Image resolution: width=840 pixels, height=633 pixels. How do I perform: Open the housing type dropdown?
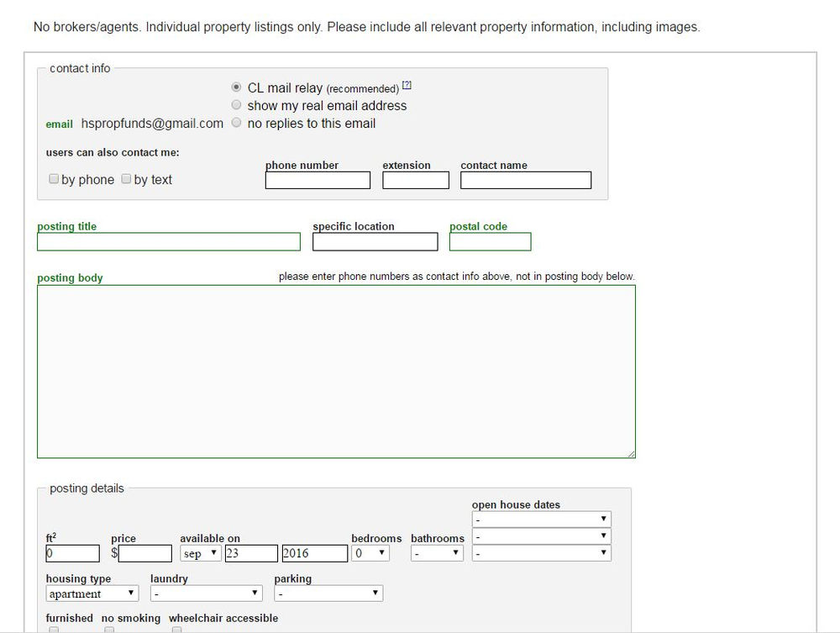(x=92, y=593)
